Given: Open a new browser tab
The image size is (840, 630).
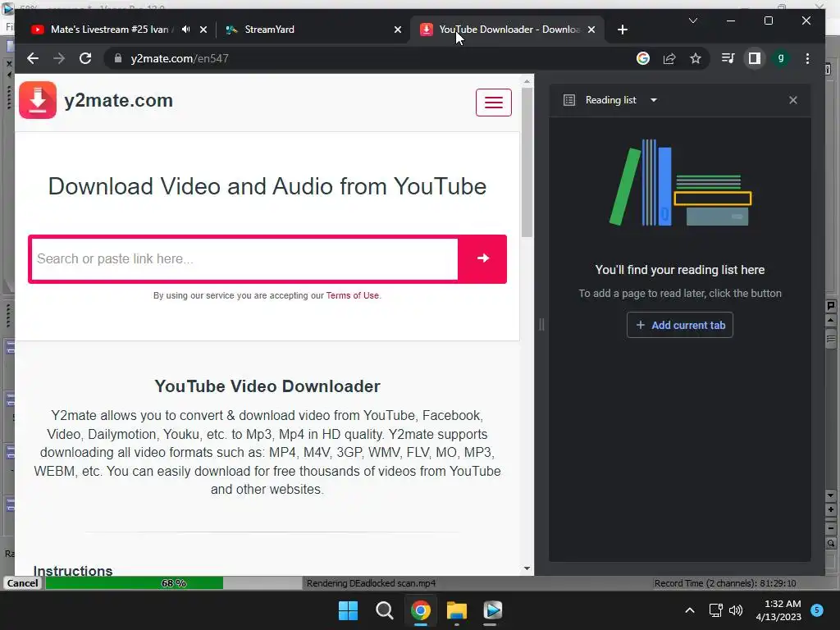Looking at the screenshot, I should (x=622, y=30).
